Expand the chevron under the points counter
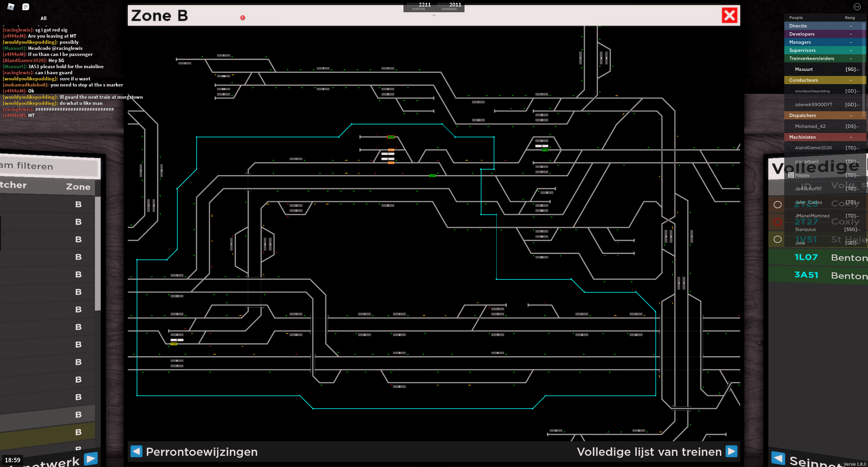The height and width of the screenshot is (467, 868). [x=434, y=15]
